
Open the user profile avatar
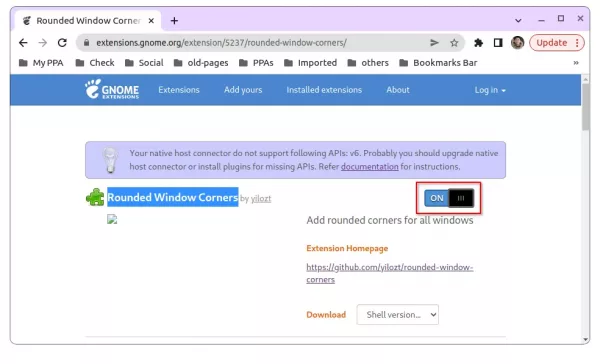coord(517,42)
